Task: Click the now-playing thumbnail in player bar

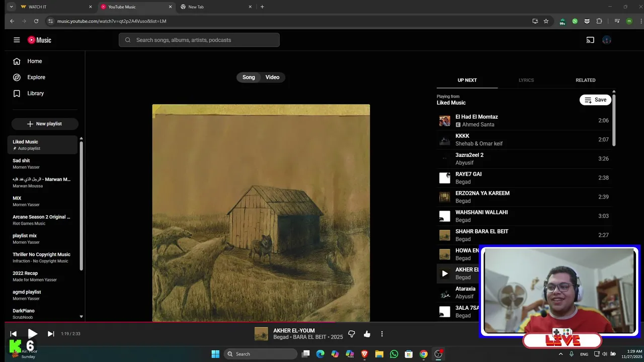Action: [x=261, y=334]
